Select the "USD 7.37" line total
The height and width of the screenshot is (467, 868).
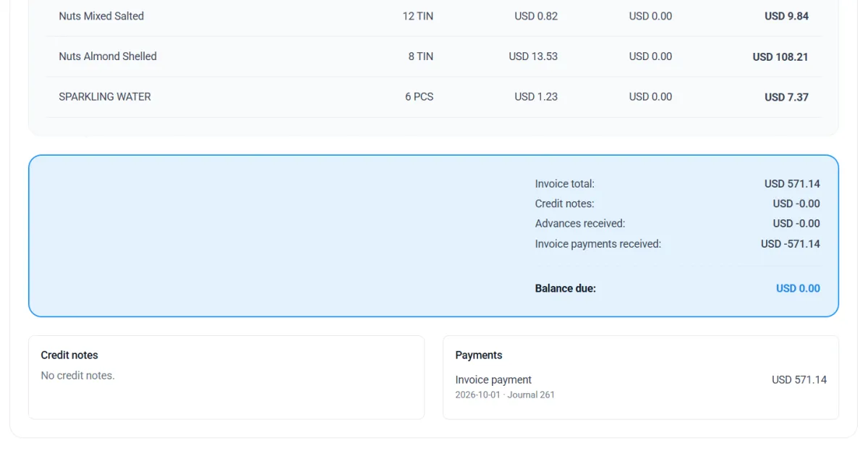[x=786, y=97]
